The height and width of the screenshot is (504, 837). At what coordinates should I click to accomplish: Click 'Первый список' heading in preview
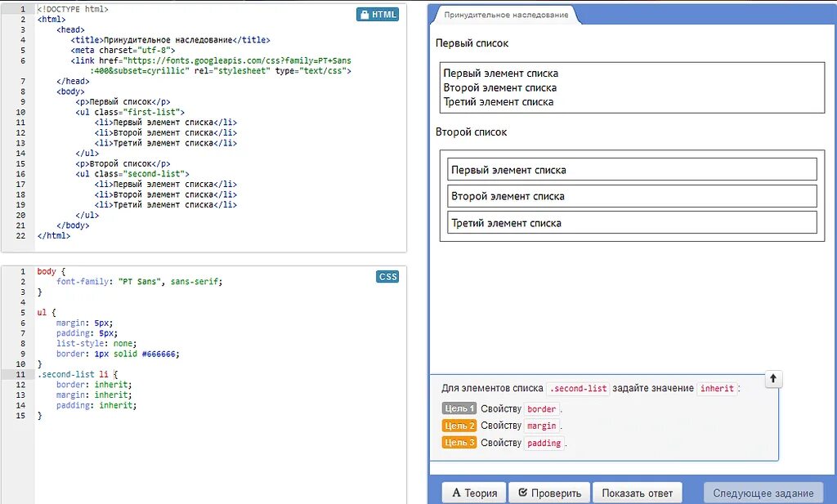472,43
